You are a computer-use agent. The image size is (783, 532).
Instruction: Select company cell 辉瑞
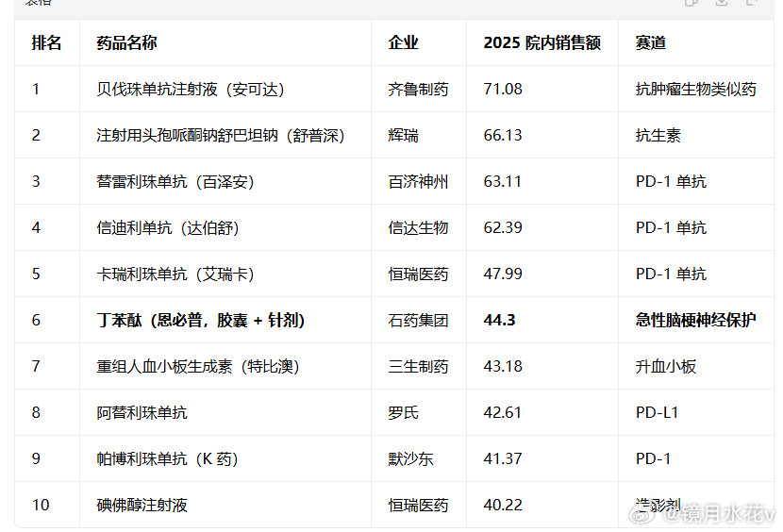click(404, 136)
